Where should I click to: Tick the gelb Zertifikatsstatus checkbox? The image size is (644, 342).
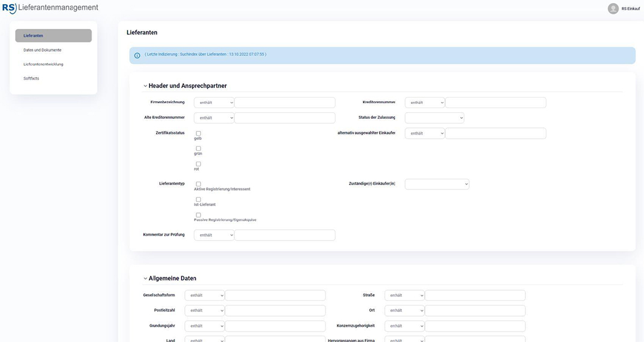tap(198, 133)
